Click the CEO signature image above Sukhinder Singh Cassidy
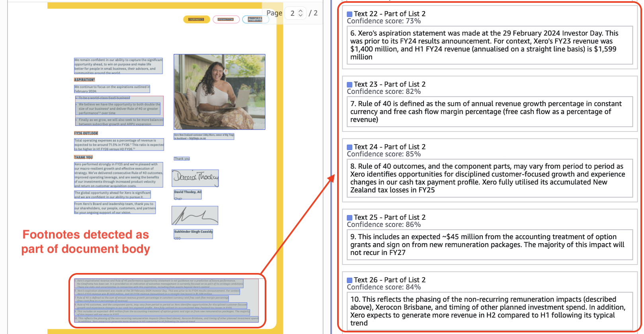 (195, 216)
